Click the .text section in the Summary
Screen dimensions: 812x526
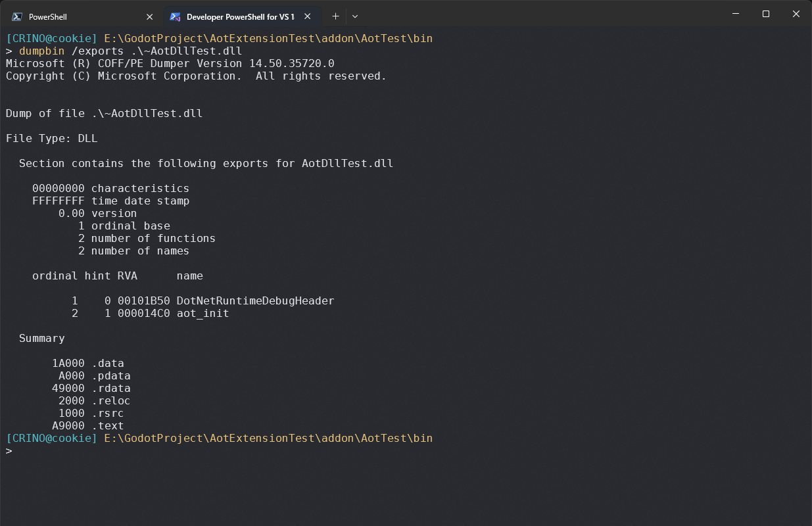[x=108, y=426]
